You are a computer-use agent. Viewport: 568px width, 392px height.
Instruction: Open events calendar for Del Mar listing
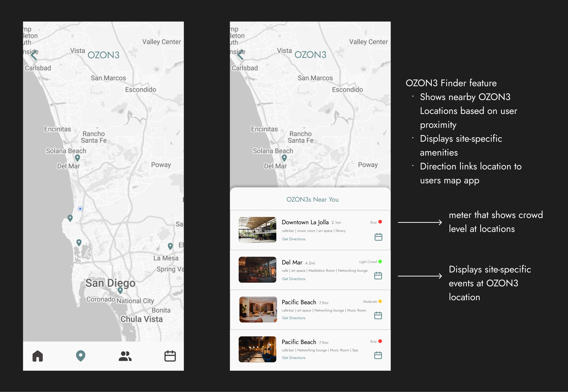point(378,276)
